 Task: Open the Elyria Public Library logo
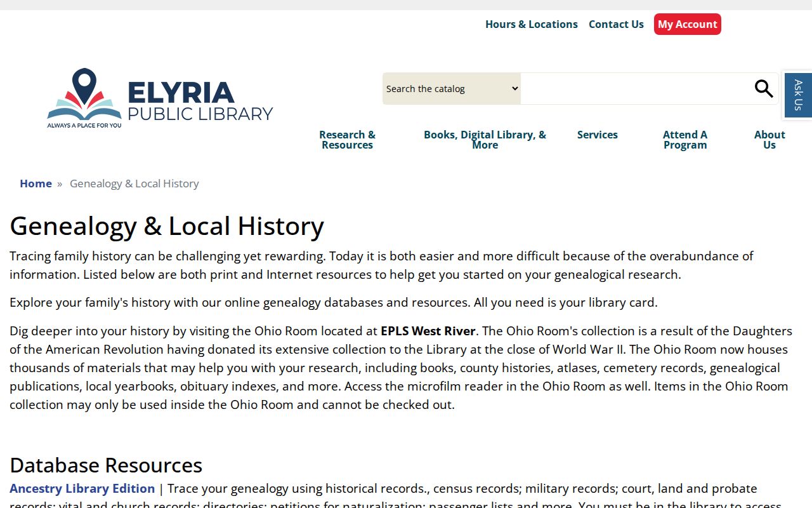click(160, 98)
